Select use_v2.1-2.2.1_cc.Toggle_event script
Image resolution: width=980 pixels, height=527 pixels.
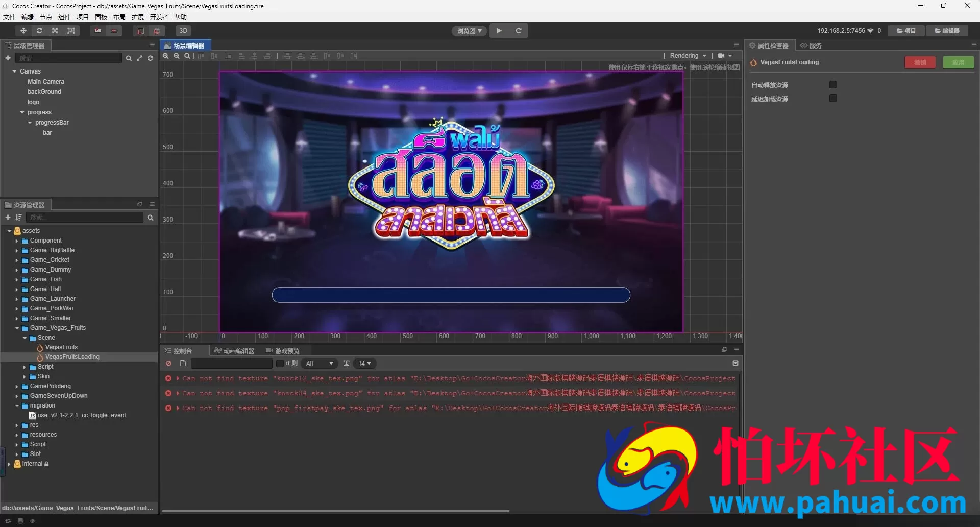pos(82,415)
